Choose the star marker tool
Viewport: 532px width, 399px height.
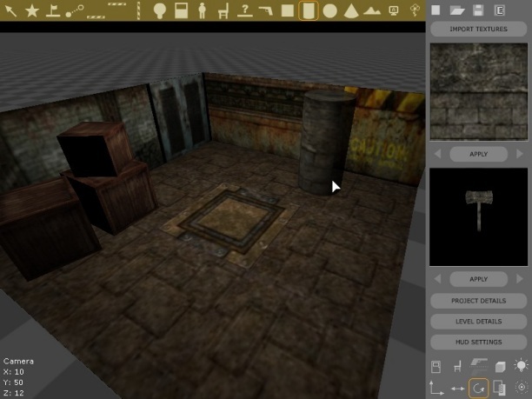click(x=32, y=10)
